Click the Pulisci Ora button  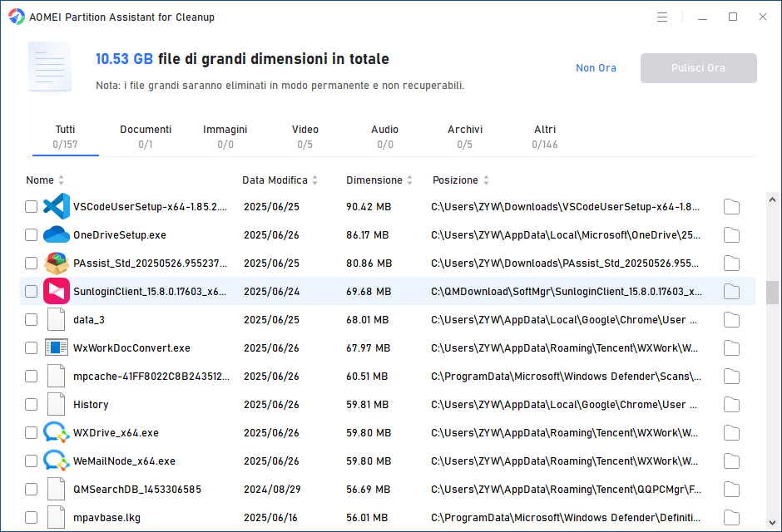click(698, 67)
